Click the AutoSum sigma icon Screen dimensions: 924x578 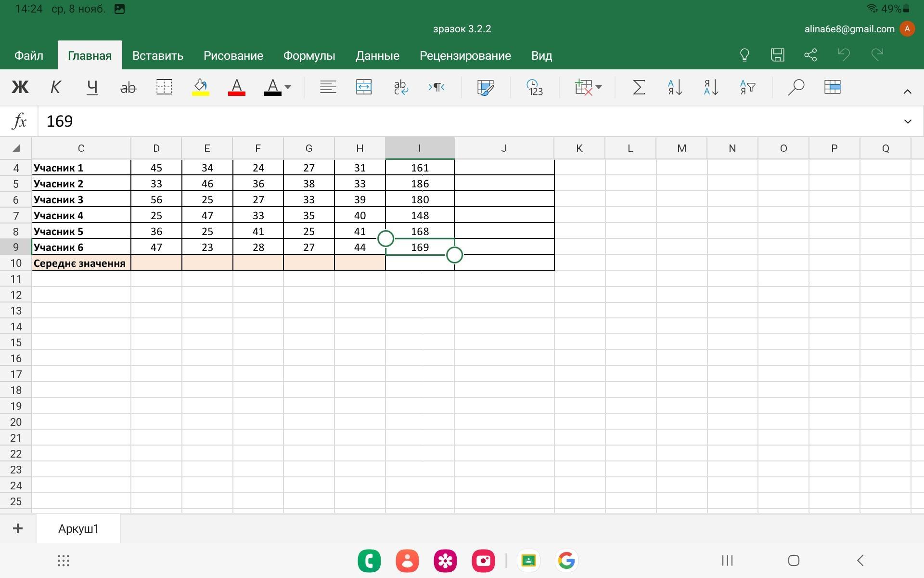(639, 87)
